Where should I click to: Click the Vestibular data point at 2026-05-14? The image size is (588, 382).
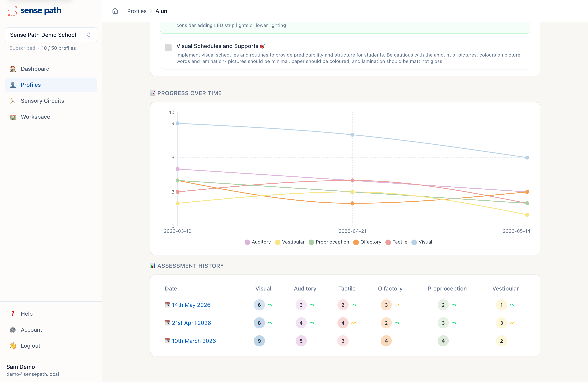(527, 215)
